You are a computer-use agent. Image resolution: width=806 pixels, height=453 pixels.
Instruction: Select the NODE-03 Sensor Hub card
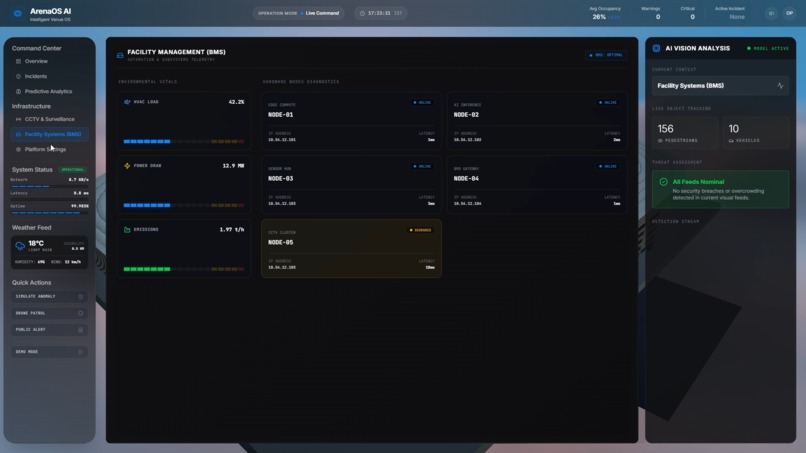pos(351,185)
